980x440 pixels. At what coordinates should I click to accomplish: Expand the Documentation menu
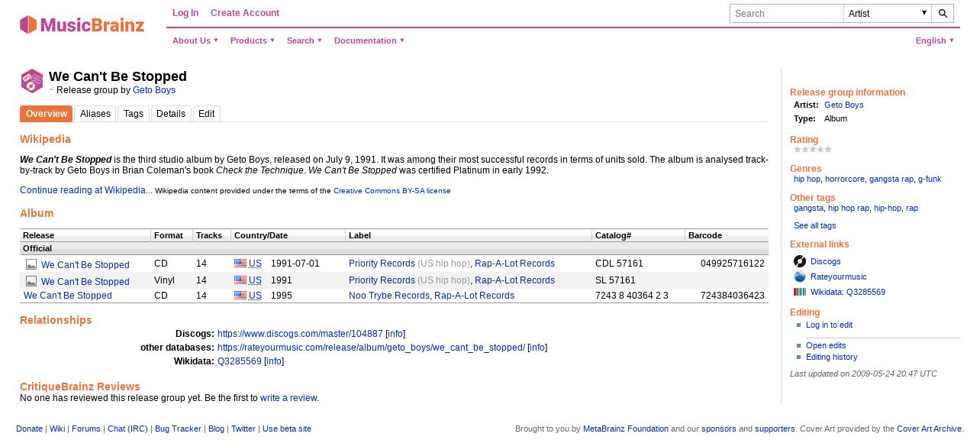pos(369,40)
